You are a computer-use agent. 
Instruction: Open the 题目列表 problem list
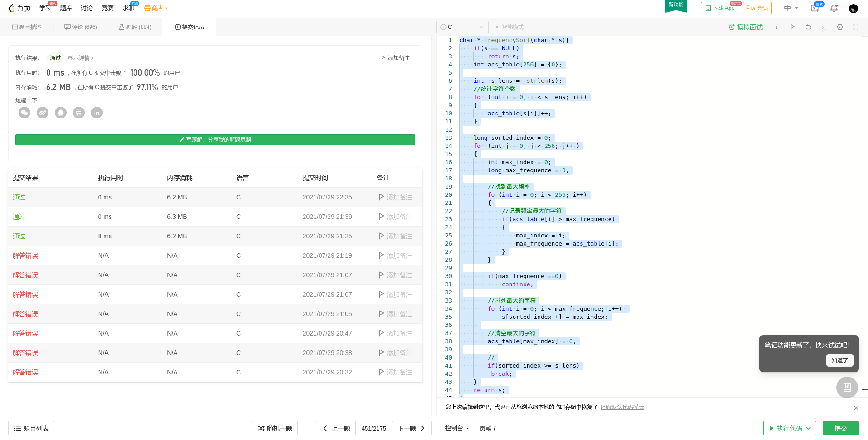click(x=31, y=428)
